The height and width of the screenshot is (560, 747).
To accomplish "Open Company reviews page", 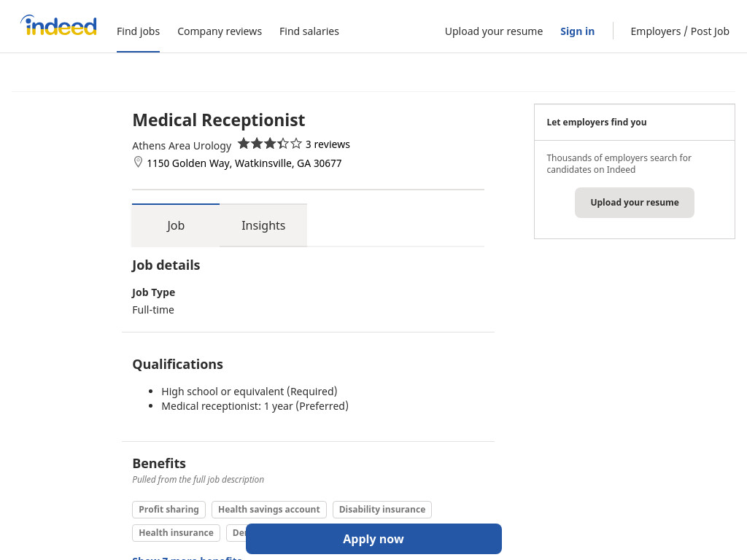I will click(x=220, y=31).
